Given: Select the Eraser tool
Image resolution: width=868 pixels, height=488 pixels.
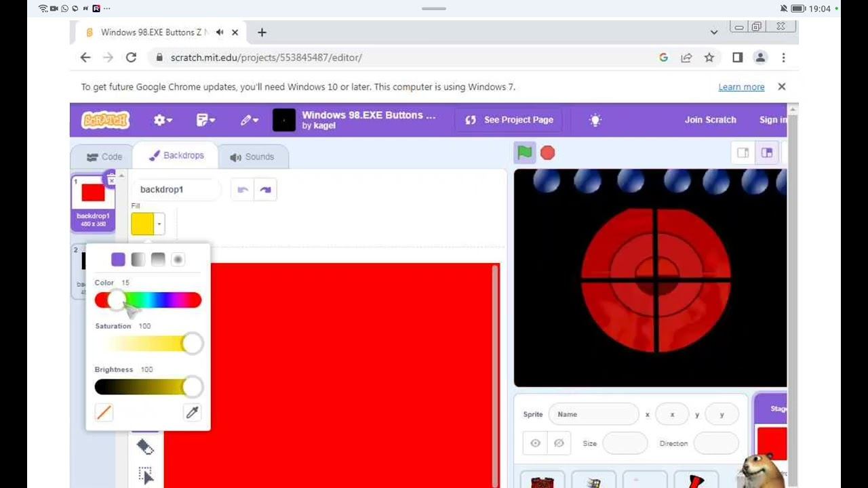Looking at the screenshot, I should click(145, 447).
